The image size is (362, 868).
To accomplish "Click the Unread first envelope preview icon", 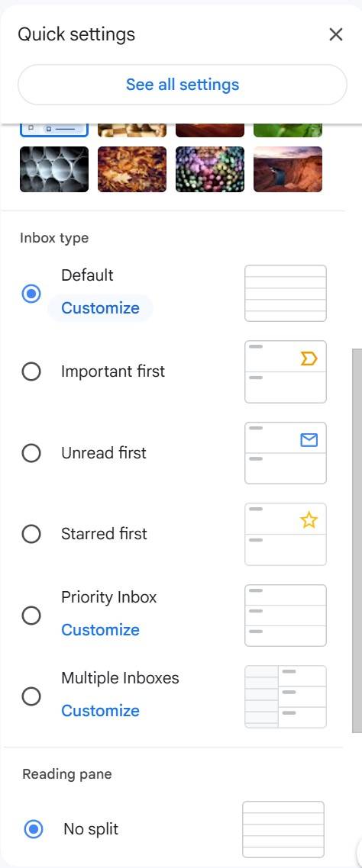I will click(309, 440).
